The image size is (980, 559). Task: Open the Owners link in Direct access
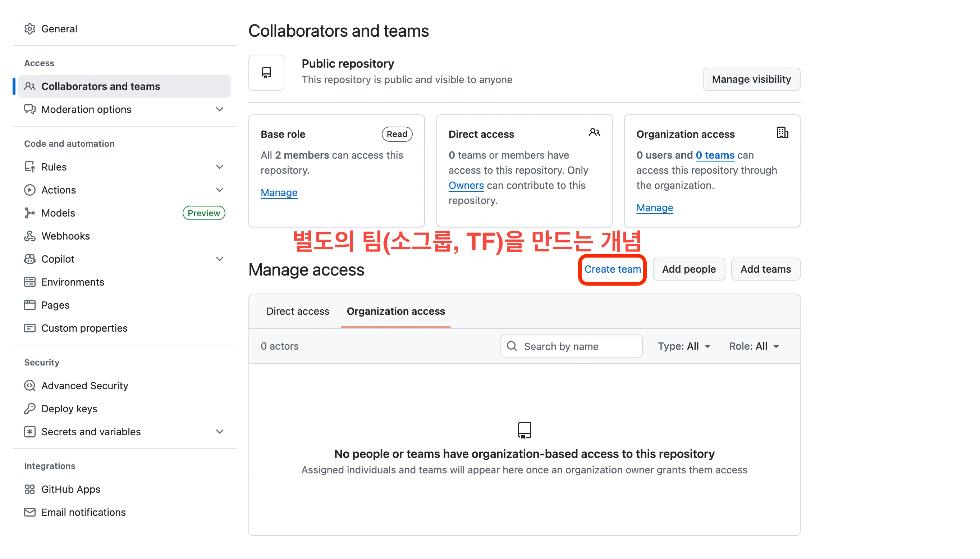466,185
